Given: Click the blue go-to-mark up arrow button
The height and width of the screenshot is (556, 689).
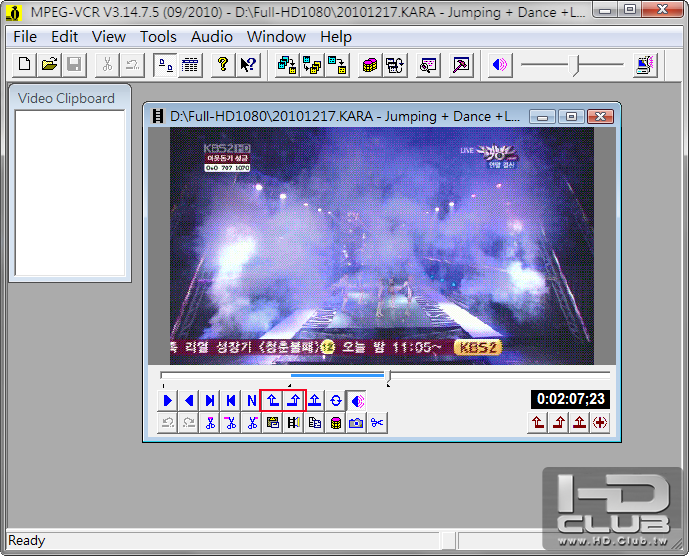Looking at the screenshot, I should (x=315, y=400).
